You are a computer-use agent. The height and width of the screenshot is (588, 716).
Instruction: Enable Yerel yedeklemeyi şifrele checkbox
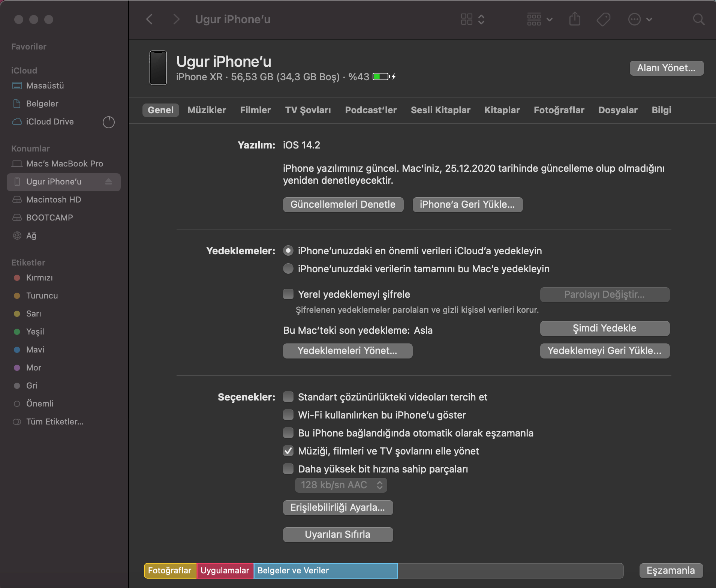pyautogui.click(x=288, y=294)
